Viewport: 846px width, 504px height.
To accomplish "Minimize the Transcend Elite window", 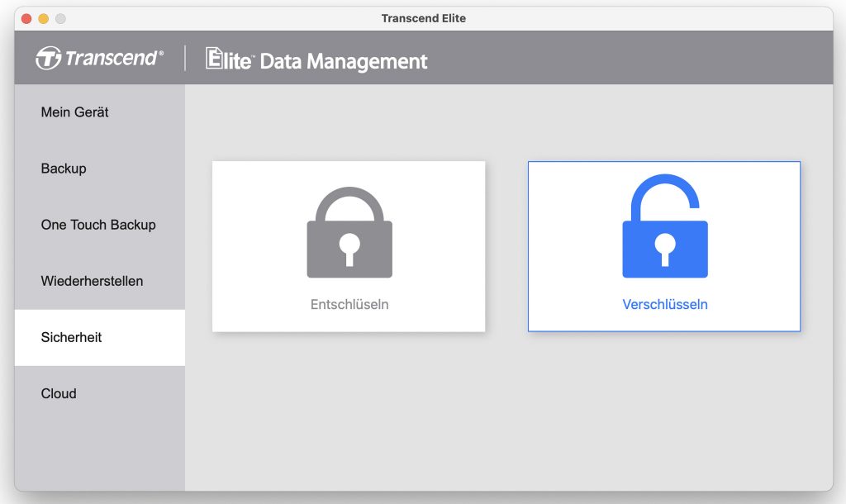I will coord(44,19).
